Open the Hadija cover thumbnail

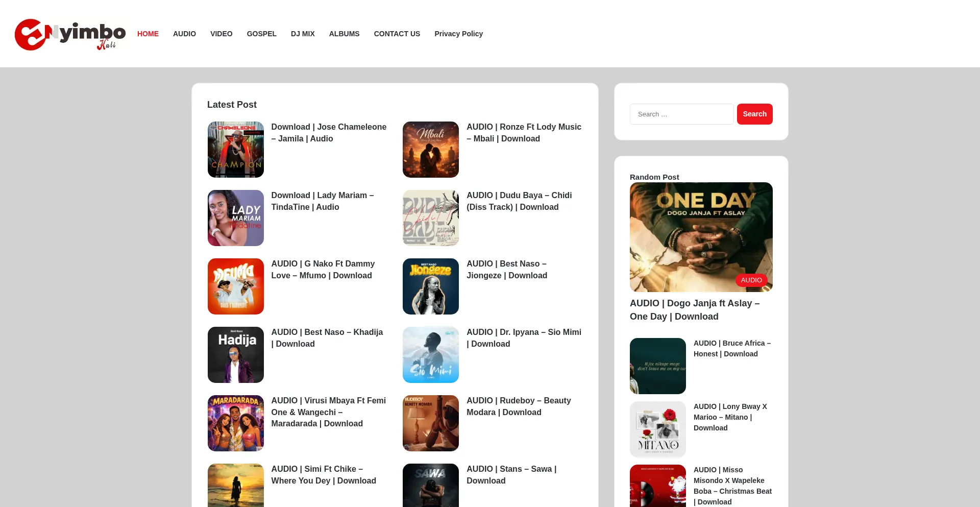(x=236, y=355)
